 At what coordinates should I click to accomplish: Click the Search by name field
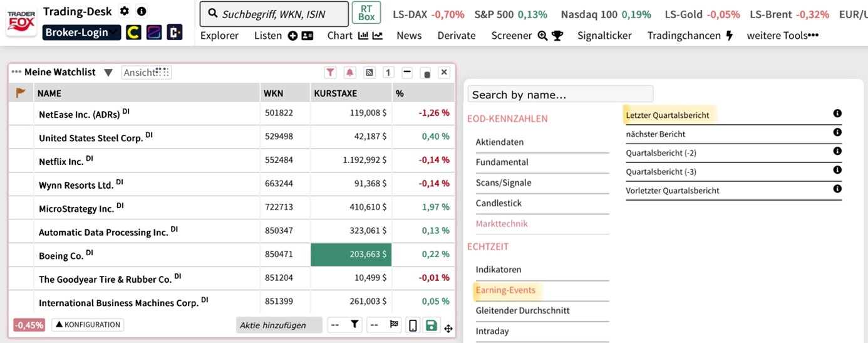[561, 94]
